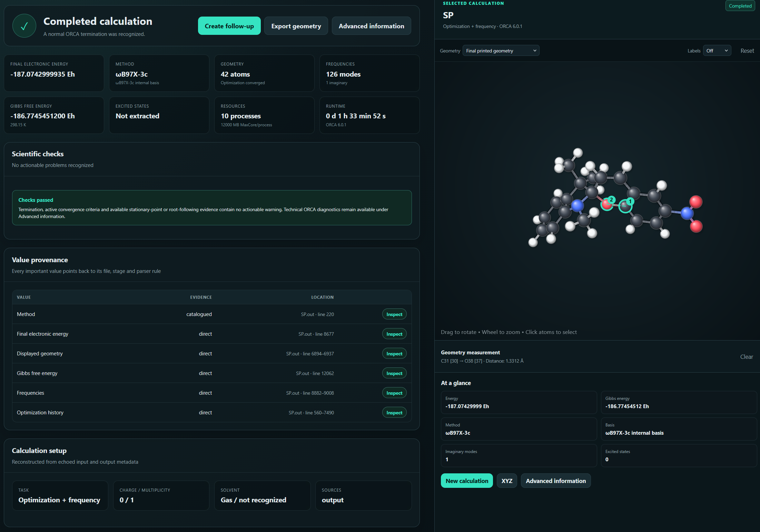The width and height of the screenshot is (760, 532).
Task: Open Advanced information below At a glance
Action: 555,481
